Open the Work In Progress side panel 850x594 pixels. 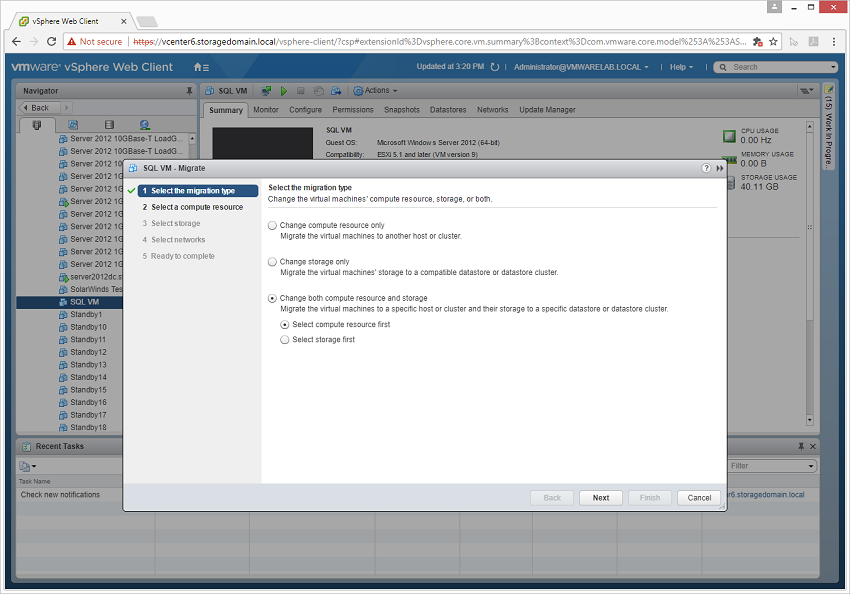[x=828, y=126]
